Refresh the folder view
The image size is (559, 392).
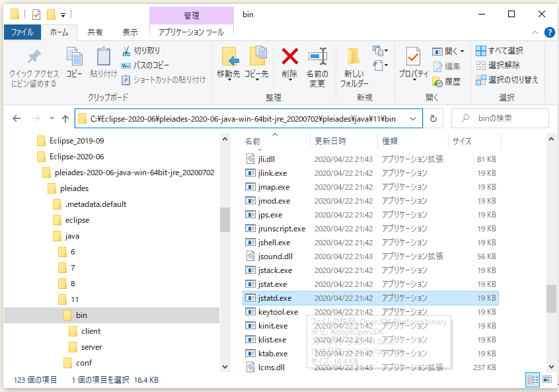point(433,118)
